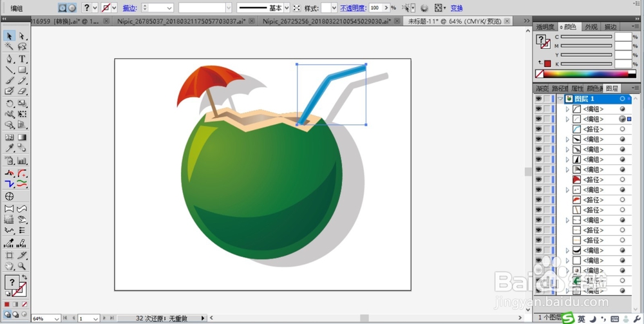Click the canvas horizontal scrollbar thumb
The image size is (644, 324).
tap(365, 318)
